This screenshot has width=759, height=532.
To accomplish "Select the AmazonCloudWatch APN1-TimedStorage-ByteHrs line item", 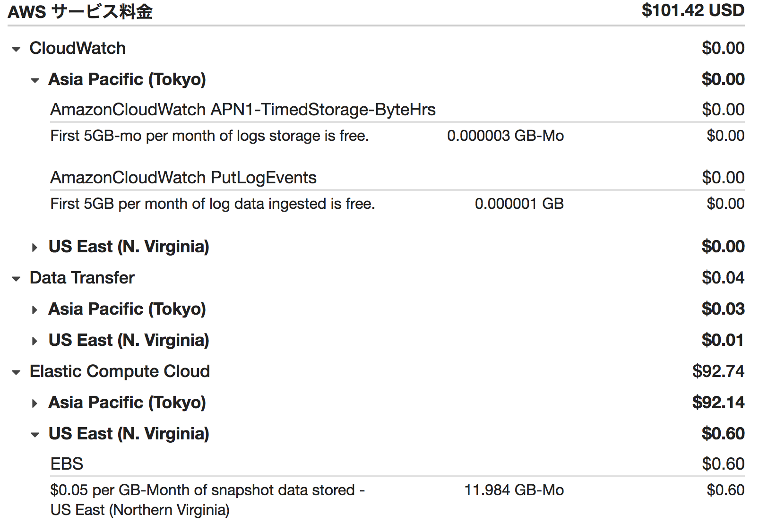I will tap(244, 110).
